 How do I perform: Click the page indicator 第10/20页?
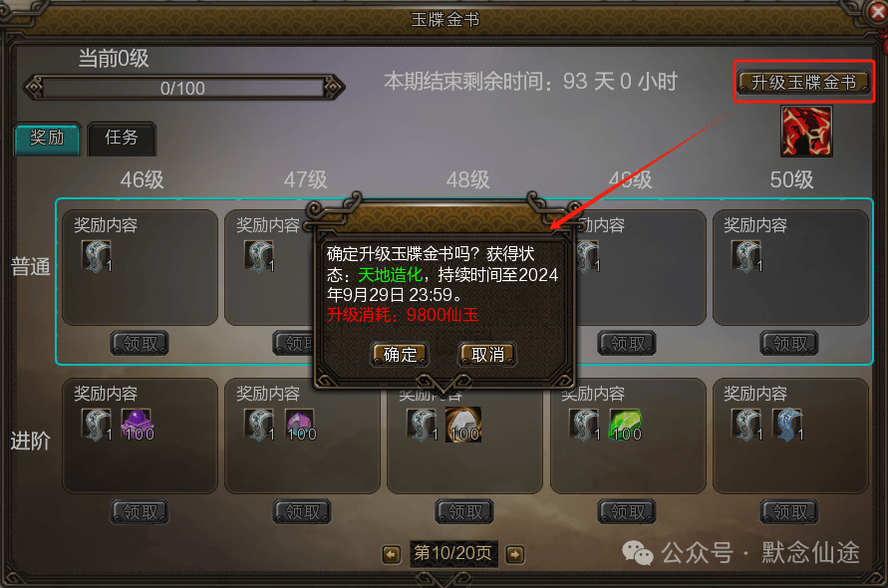pos(453,553)
